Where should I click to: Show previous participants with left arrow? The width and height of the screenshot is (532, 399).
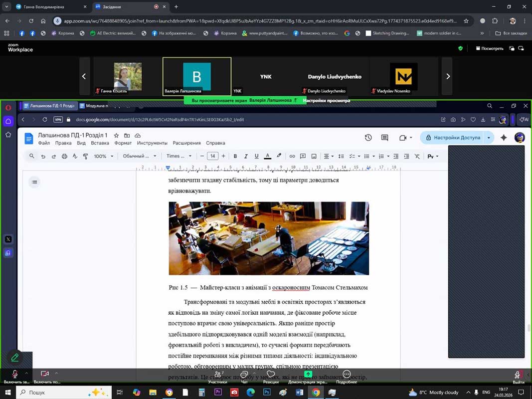click(x=84, y=76)
